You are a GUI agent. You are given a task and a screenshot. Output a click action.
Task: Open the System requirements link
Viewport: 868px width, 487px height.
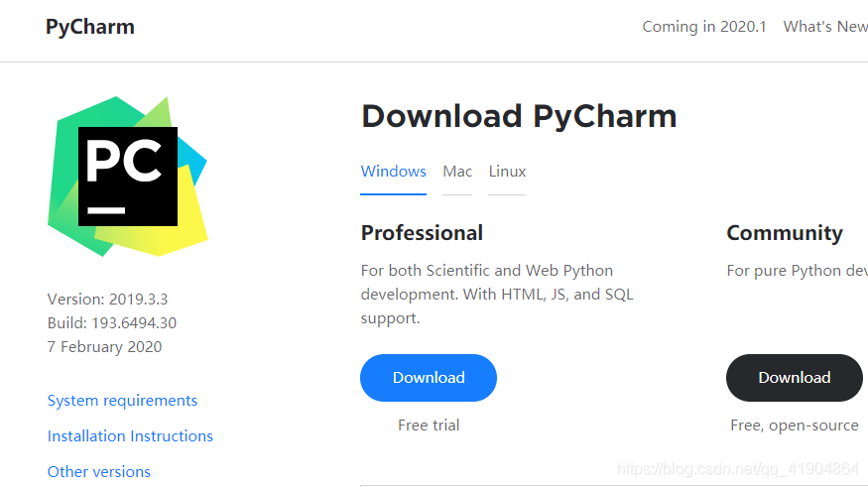click(122, 400)
